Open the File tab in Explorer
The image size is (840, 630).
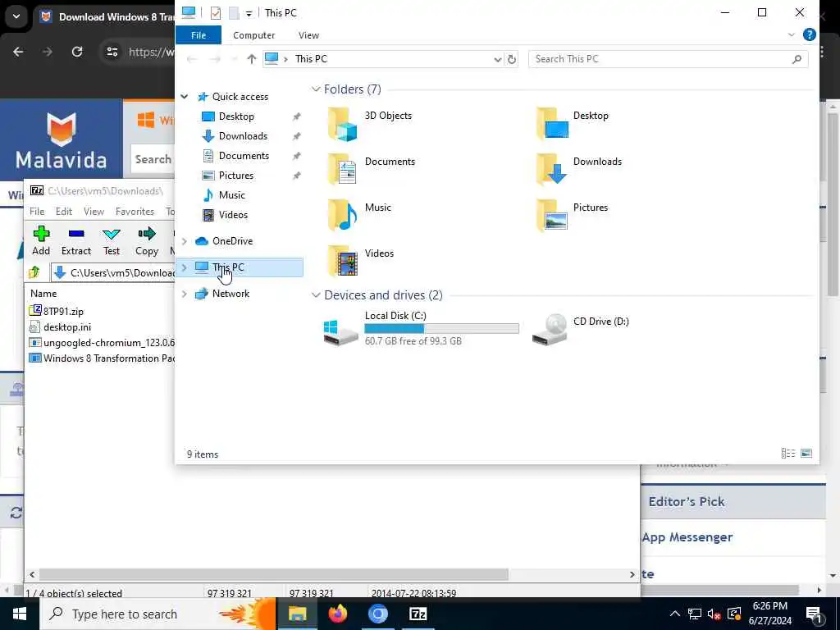coord(199,34)
